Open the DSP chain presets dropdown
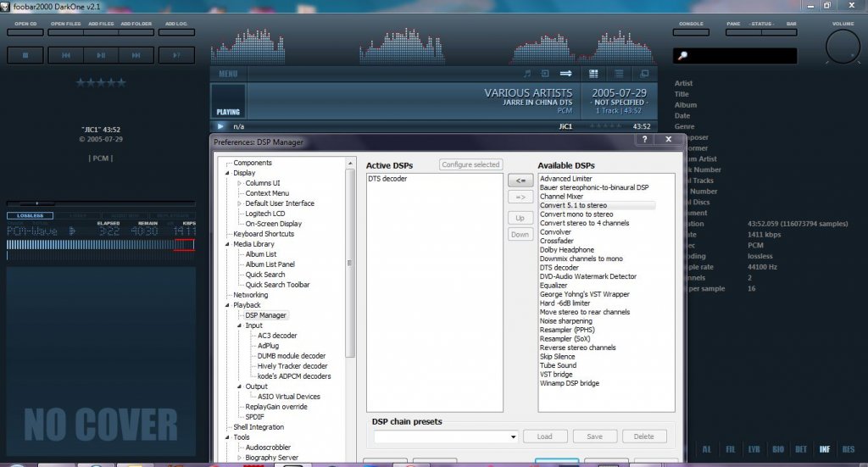Image resolution: width=868 pixels, height=467 pixels. 446,436
